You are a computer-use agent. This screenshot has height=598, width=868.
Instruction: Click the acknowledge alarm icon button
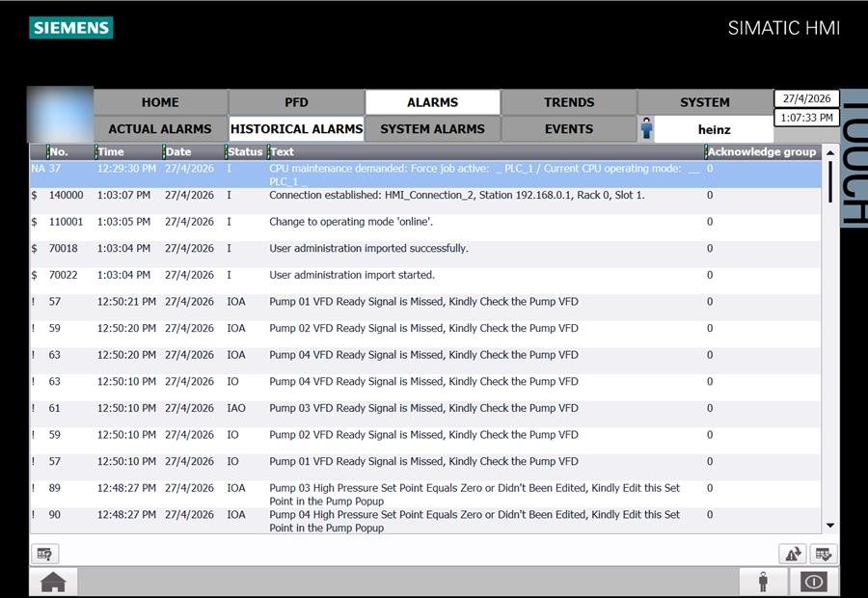[824, 554]
